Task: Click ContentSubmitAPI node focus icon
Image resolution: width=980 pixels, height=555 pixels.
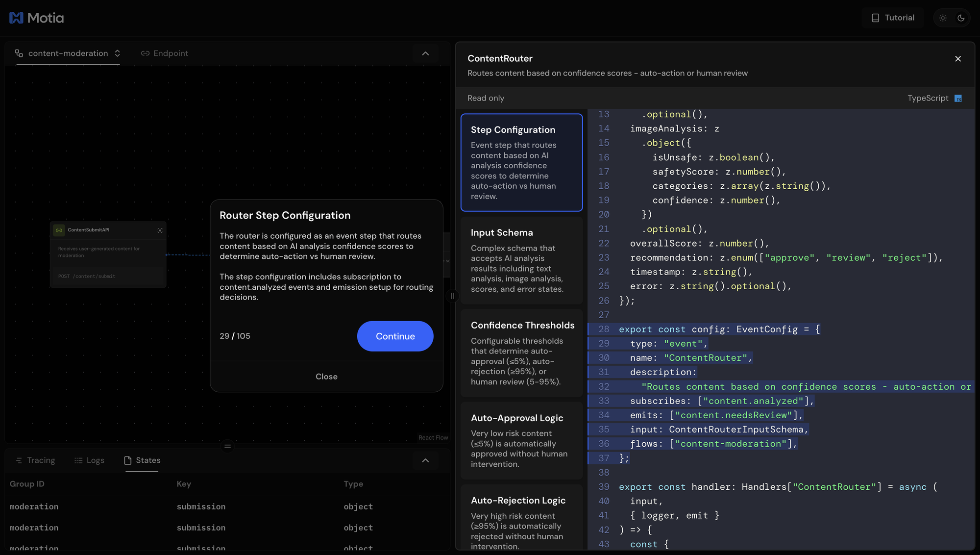Action: click(x=160, y=230)
